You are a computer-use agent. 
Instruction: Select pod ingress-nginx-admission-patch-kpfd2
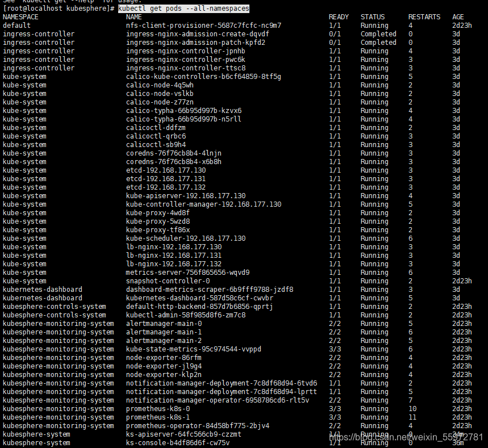pyautogui.click(x=195, y=43)
